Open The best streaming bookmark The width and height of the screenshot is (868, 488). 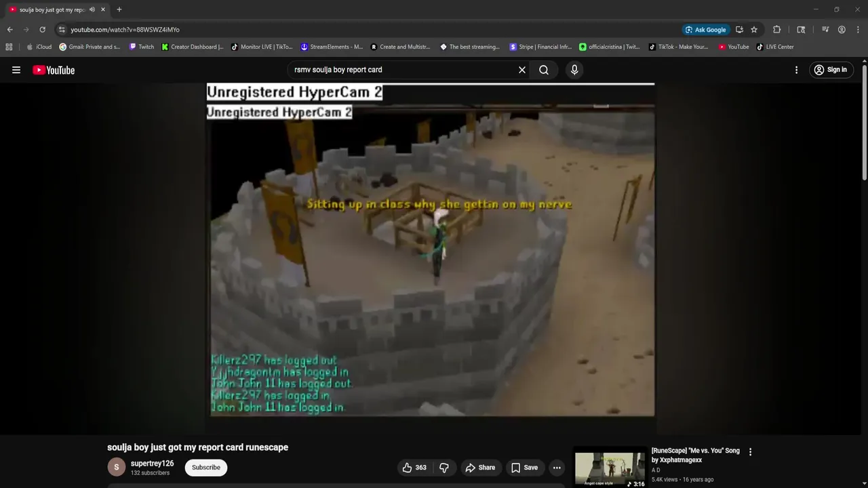click(470, 47)
